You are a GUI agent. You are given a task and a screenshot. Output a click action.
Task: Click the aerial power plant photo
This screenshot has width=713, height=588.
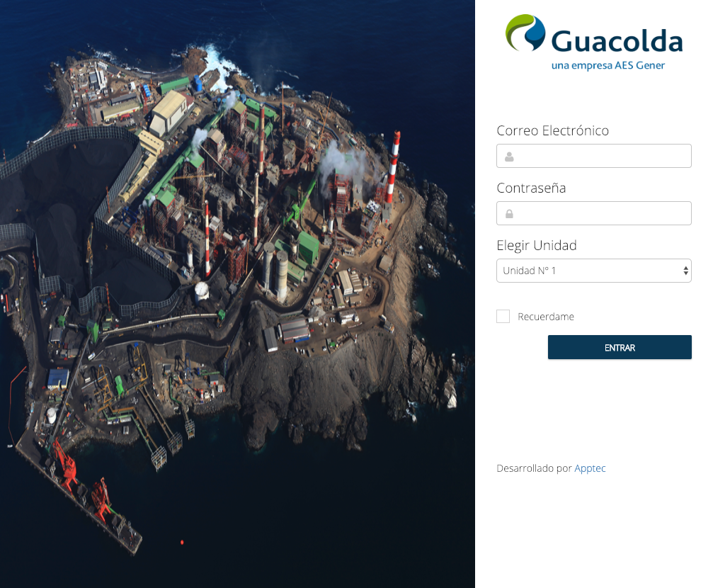[237, 294]
